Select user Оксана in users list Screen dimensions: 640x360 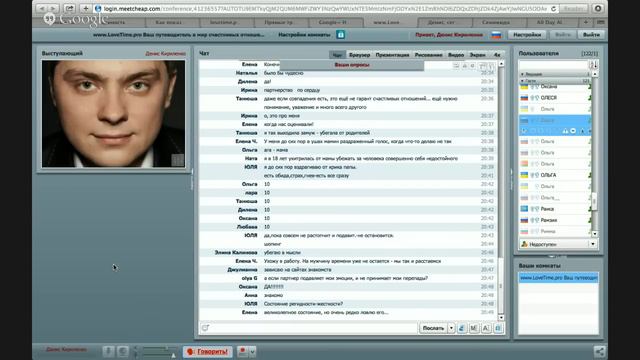pos(555,87)
